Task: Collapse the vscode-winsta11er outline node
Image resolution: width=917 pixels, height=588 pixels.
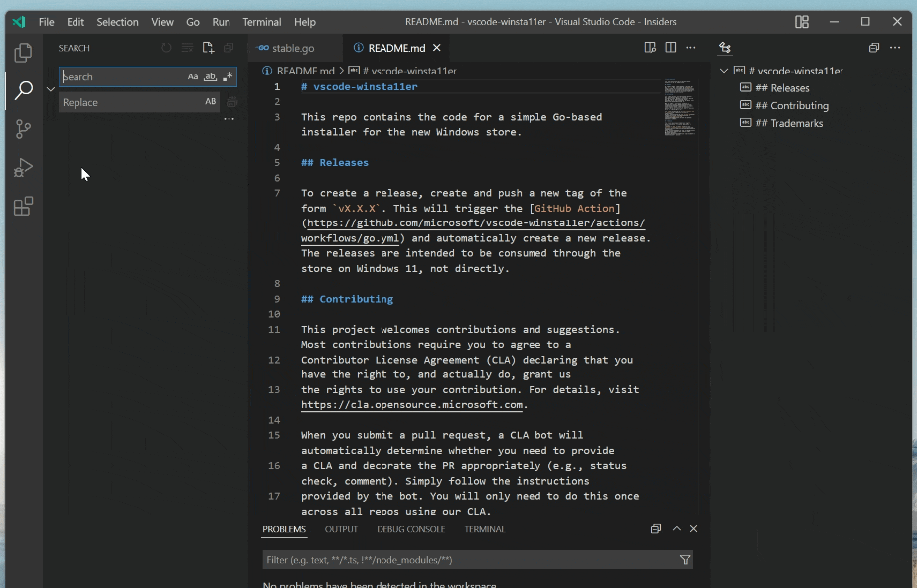Action: coord(723,70)
